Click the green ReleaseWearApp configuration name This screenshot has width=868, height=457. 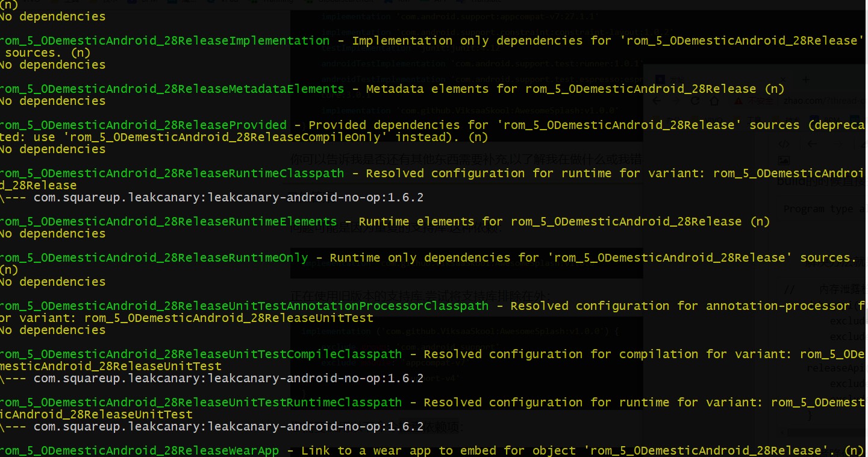[x=139, y=451]
